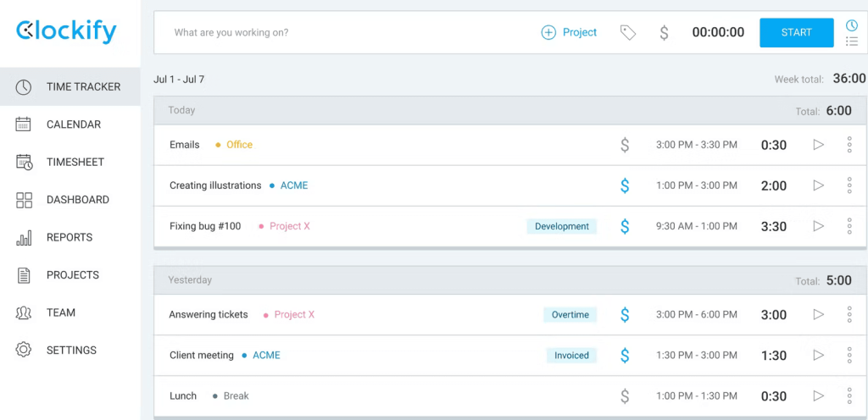Image resolution: width=868 pixels, height=420 pixels.
Task: Click the Time Tracker clock icon
Action: (x=23, y=86)
